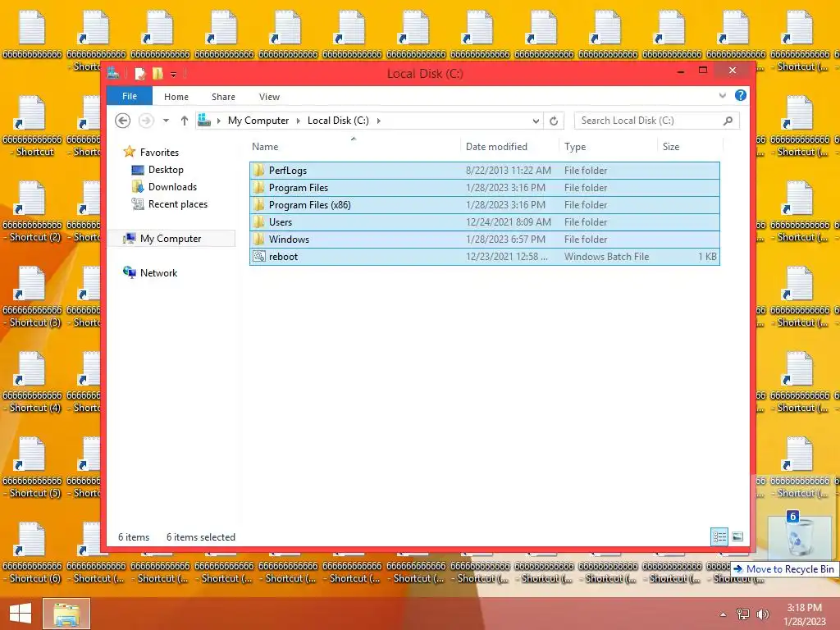
Task: Click the Explorer system icon in title bar
Action: point(113,73)
